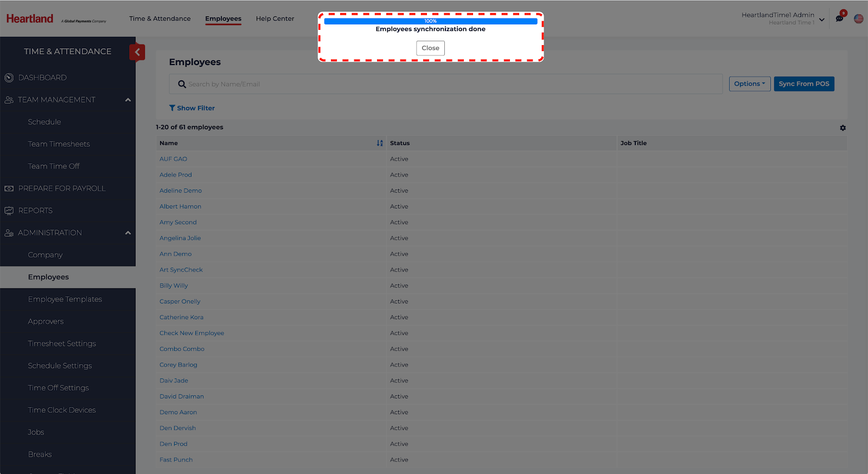Collapse the Administration section
The height and width of the screenshot is (474, 868).
(x=128, y=233)
